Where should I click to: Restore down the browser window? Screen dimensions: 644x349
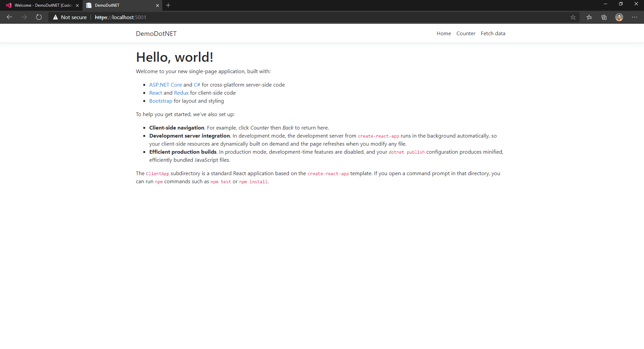coord(621,4)
